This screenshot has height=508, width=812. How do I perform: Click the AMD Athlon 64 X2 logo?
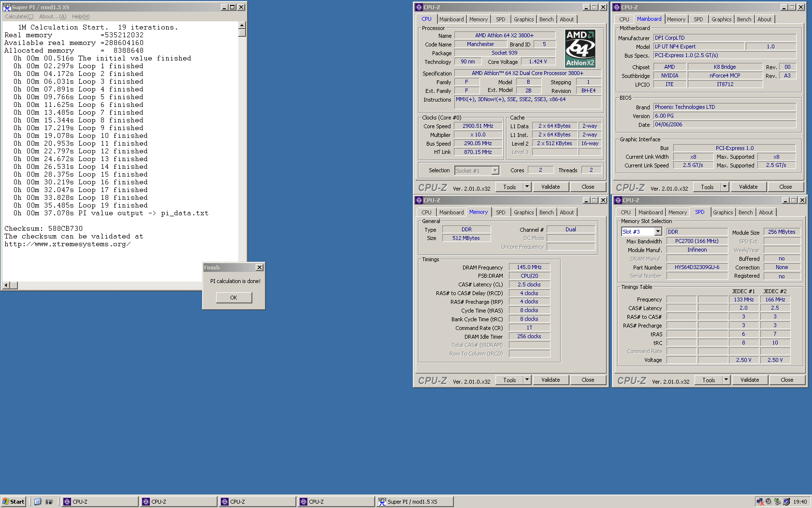580,48
